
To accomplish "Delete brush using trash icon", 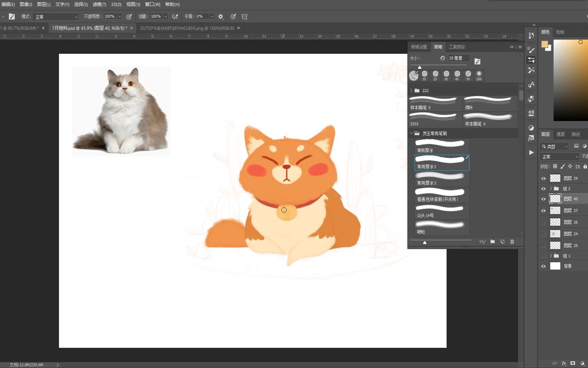I will point(512,242).
